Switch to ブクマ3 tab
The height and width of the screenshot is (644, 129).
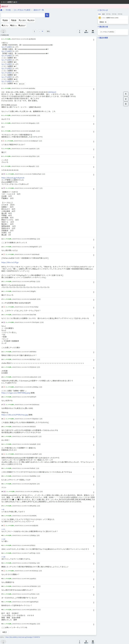point(120,14)
